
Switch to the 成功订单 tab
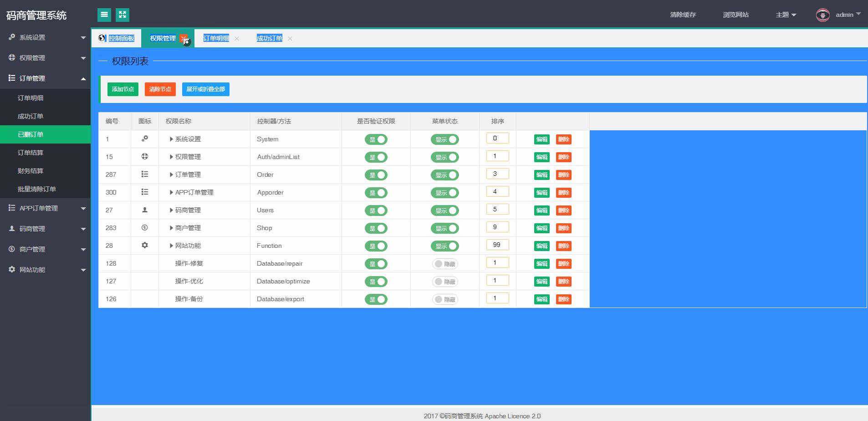tap(269, 38)
